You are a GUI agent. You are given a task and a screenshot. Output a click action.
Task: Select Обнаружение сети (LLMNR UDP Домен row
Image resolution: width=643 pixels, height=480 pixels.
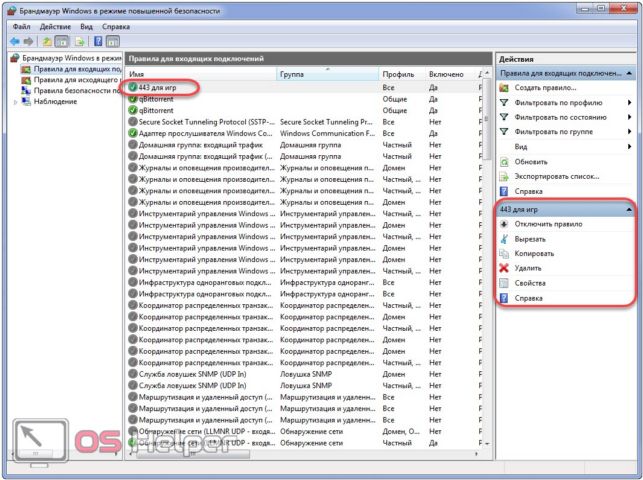coord(303,432)
